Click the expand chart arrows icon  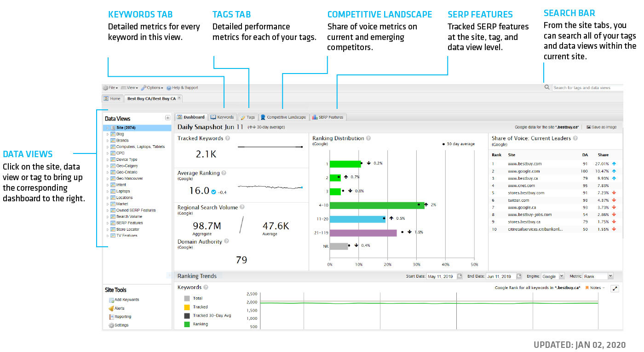click(x=615, y=289)
